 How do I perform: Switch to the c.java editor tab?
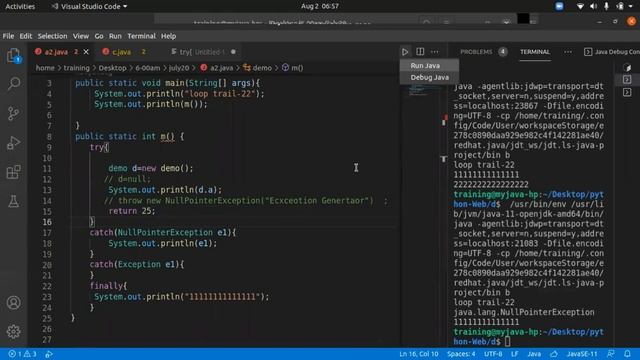[x=121, y=52]
